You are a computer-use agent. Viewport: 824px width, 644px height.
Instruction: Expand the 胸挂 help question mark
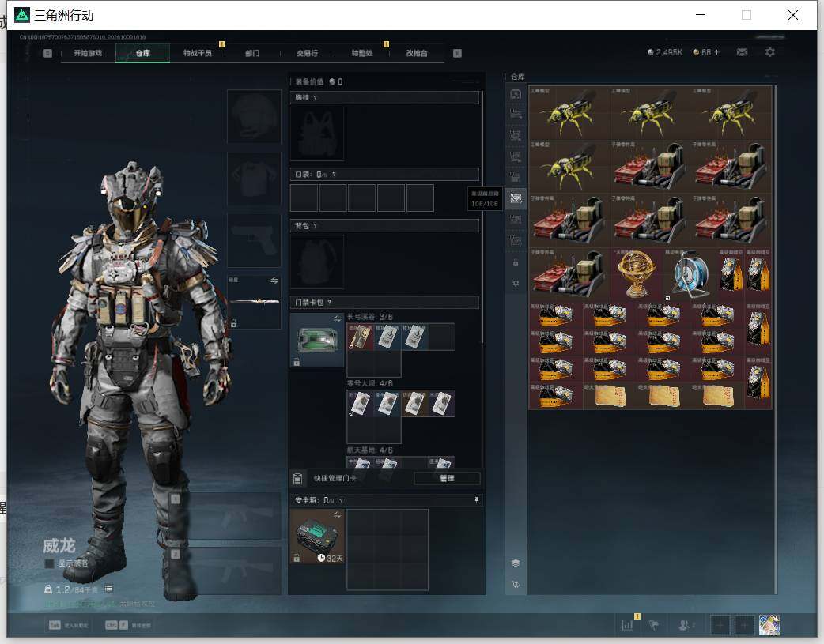pos(315,97)
